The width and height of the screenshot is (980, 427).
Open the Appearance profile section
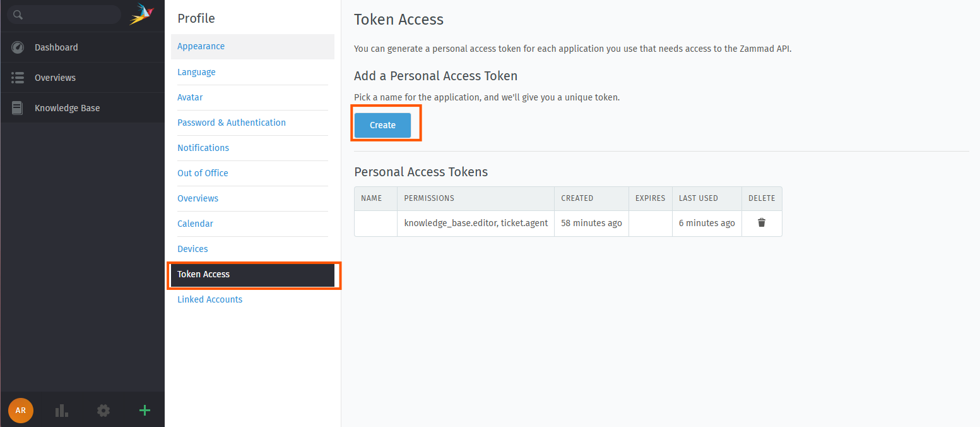(201, 47)
